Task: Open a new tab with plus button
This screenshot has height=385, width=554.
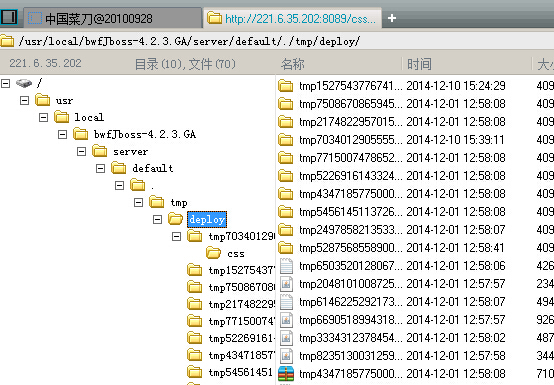Action: click(392, 18)
